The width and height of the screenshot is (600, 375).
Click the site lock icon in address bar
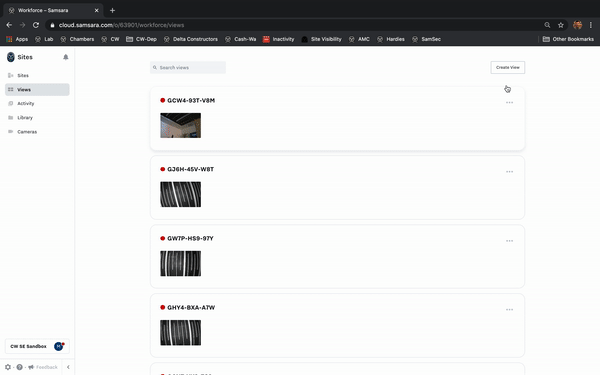click(52, 25)
